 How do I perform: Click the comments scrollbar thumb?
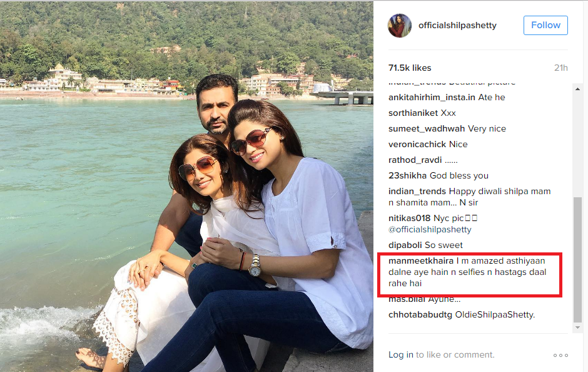(x=577, y=259)
